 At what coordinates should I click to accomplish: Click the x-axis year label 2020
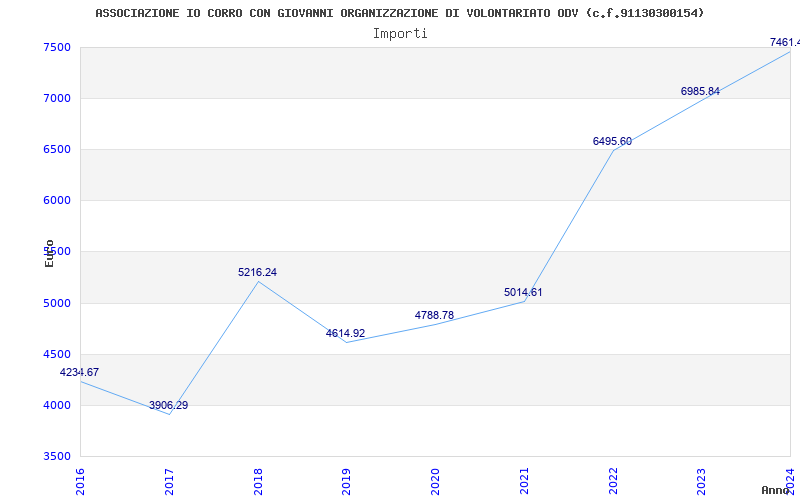436,481
